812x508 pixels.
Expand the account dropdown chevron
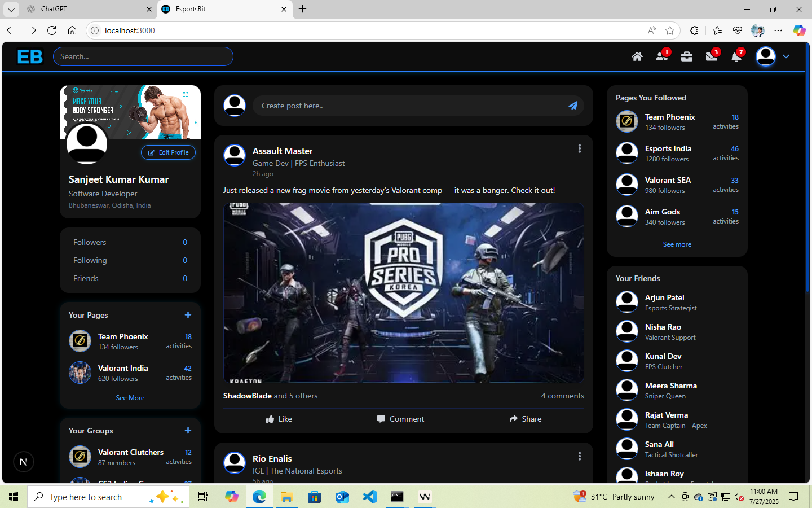click(786, 56)
